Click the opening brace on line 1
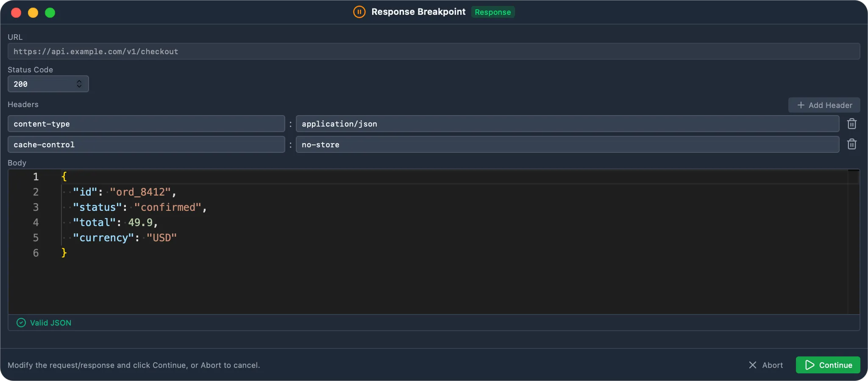 point(64,177)
